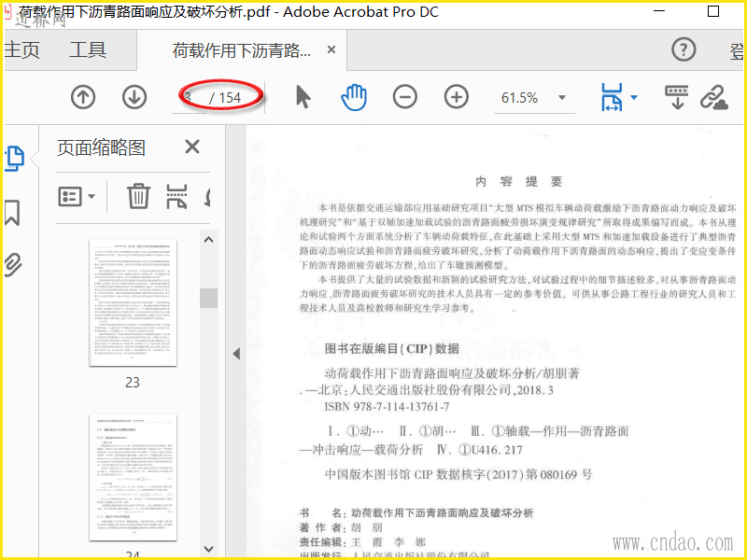
Task: Click the thumbnail scrollbar up arrow
Action: pyautogui.click(x=208, y=240)
